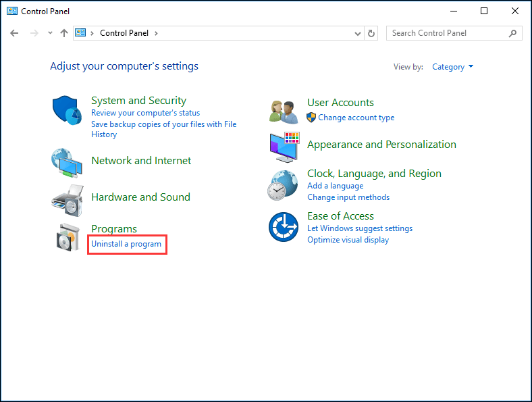Open the User Accounts people icon
Image resolution: width=532 pixels, height=402 pixels.
(x=284, y=112)
